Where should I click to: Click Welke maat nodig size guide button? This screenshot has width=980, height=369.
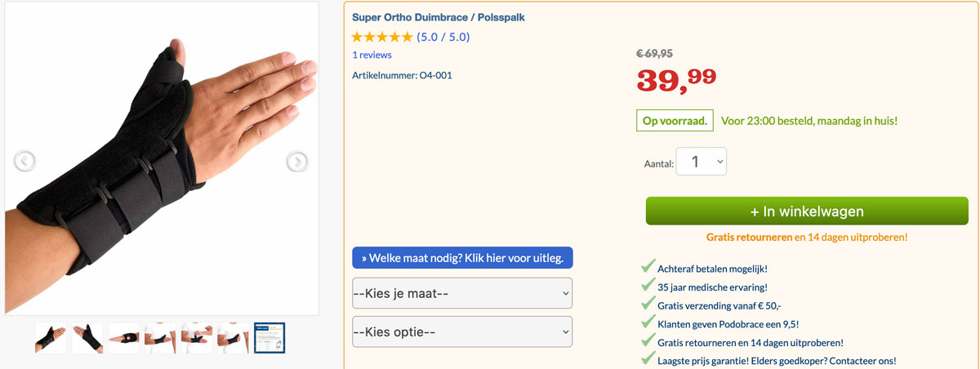point(462,258)
